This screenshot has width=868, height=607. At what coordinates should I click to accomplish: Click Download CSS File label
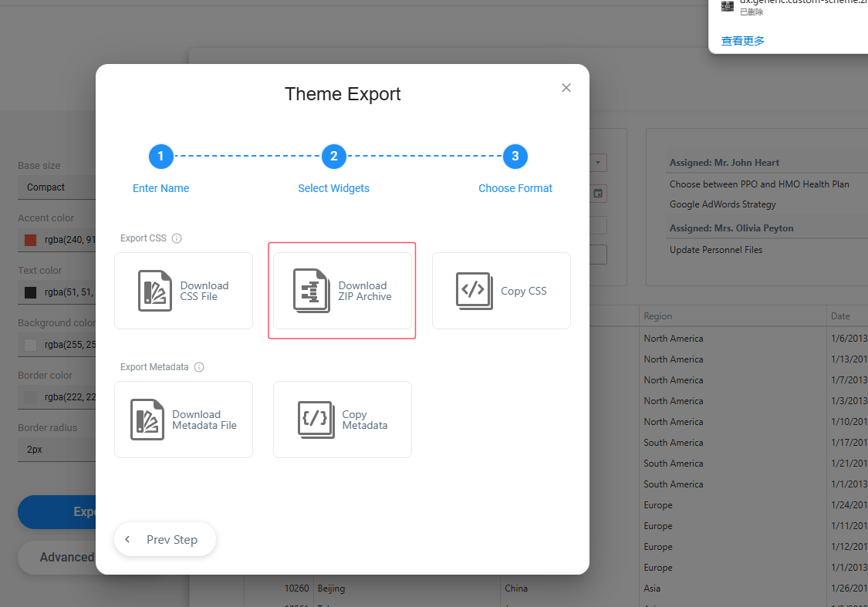point(204,291)
